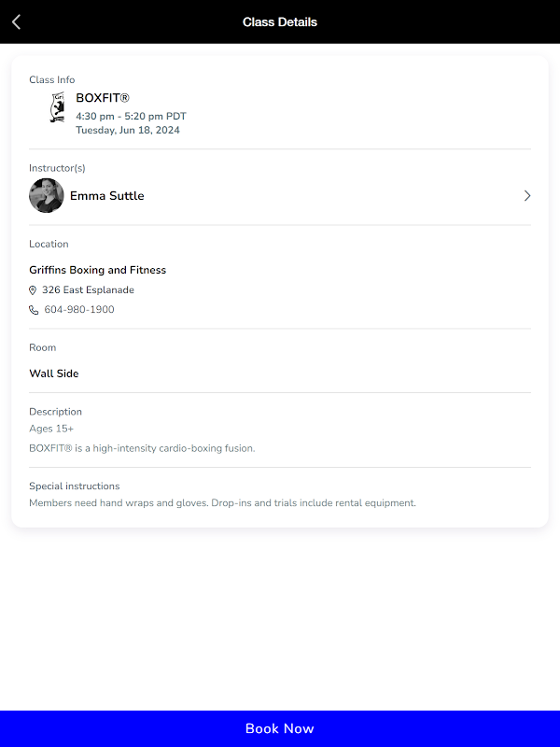This screenshot has width=560, height=747.
Task: Expand instructor details with the chevron
Action: (526, 196)
